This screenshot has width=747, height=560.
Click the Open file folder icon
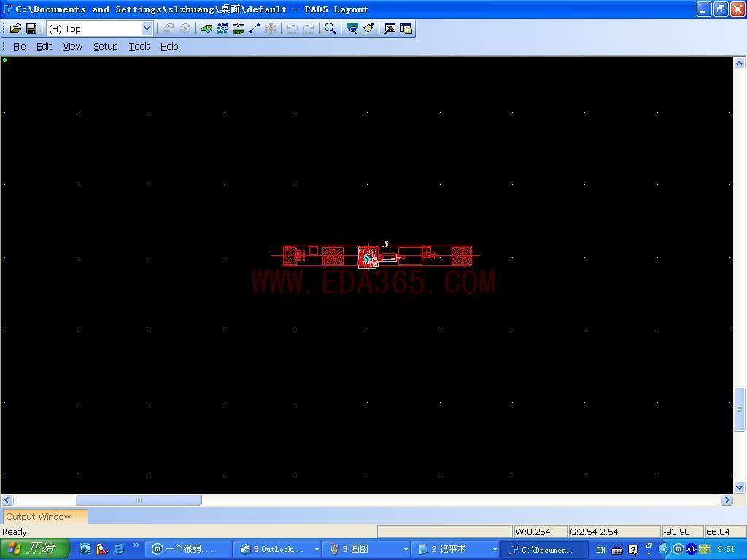(x=16, y=28)
